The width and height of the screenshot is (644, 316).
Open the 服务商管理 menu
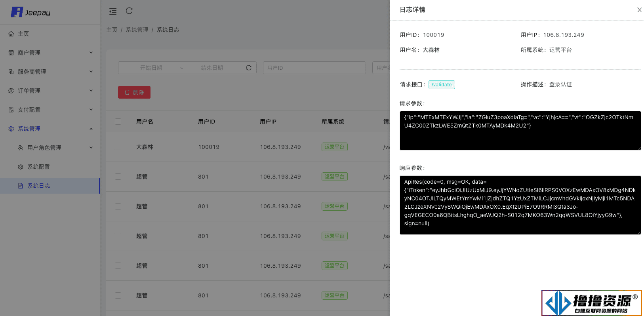pos(50,72)
